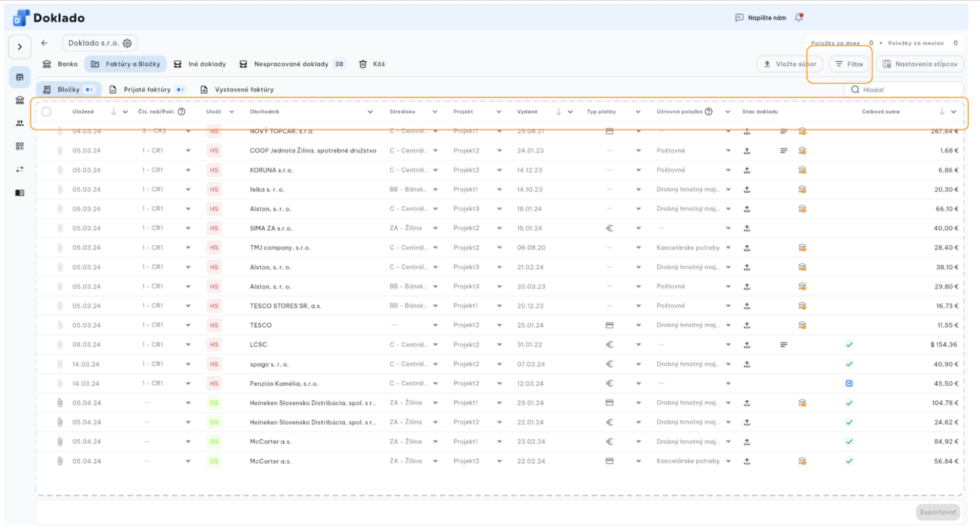Open Uložil column header dropdown

(232, 112)
